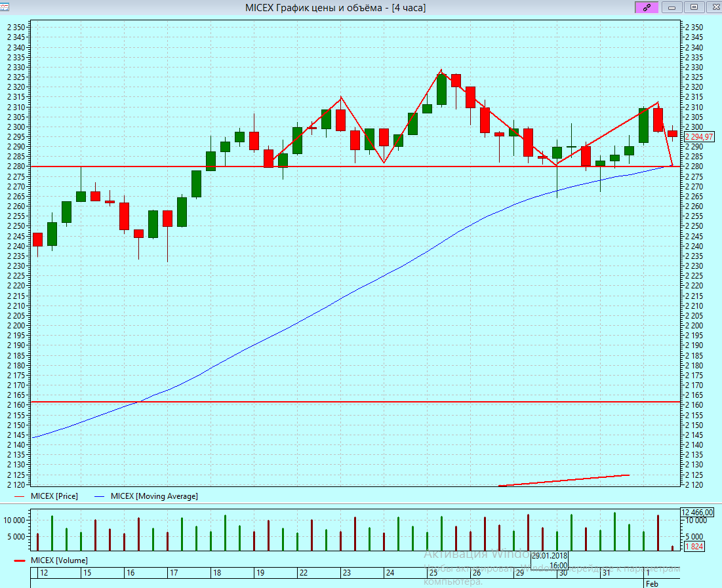722x588 pixels.
Task: Select the red volume tag 1 824
Action: [694, 547]
